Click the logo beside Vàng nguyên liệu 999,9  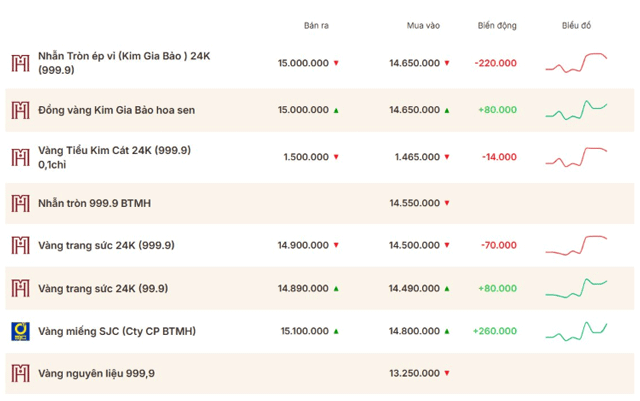[x=20, y=373]
